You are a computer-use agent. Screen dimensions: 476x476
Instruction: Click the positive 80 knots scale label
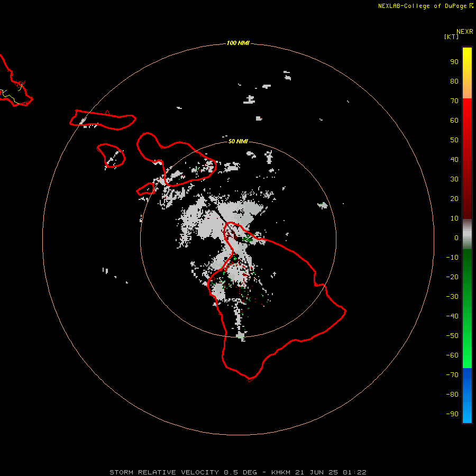point(454,81)
